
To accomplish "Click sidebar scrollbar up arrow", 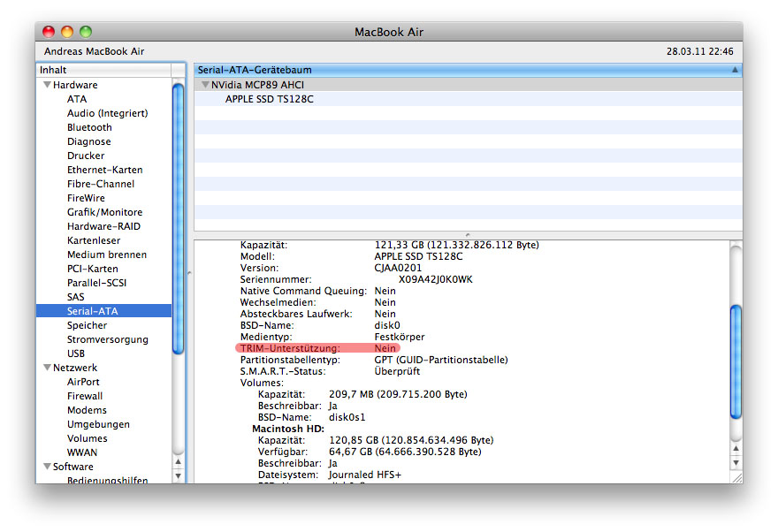I will (178, 461).
